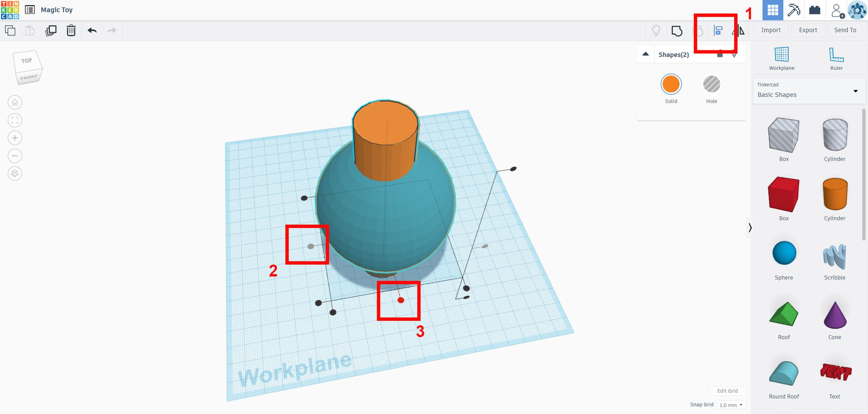Pick the orange Solid color swatch
Image resolution: width=868 pixels, height=414 pixels.
click(x=671, y=85)
